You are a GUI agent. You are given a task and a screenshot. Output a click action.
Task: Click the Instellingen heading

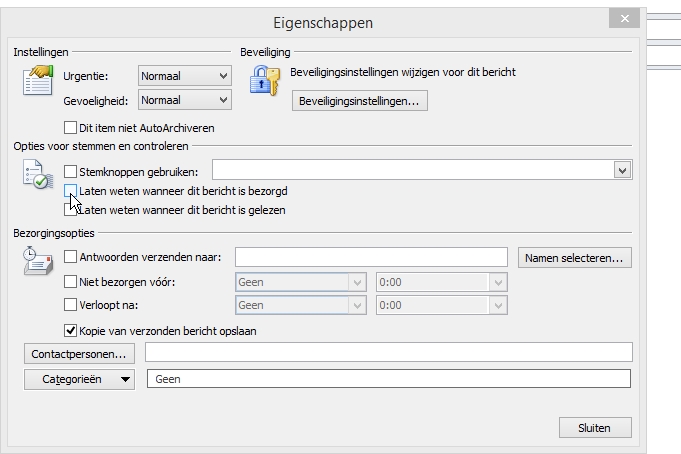pos(41,52)
